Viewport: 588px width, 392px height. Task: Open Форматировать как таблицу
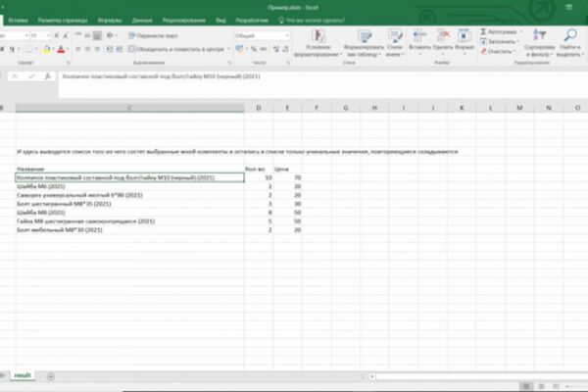click(364, 43)
